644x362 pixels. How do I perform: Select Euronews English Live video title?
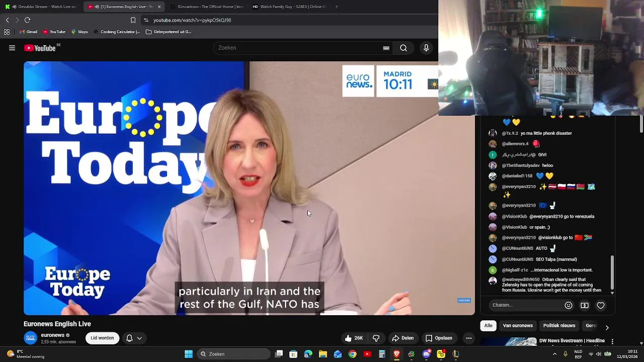coord(57,324)
